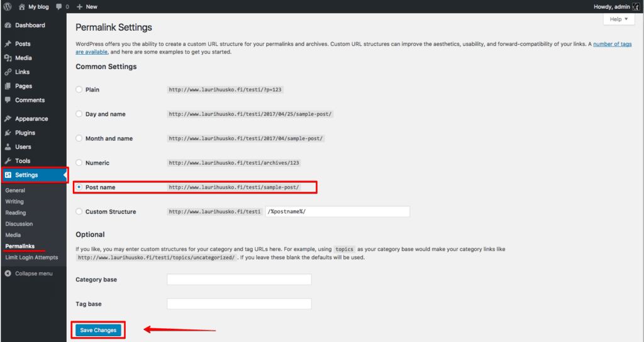Open Limit Login Attempts submenu item

tap(31, 257)
